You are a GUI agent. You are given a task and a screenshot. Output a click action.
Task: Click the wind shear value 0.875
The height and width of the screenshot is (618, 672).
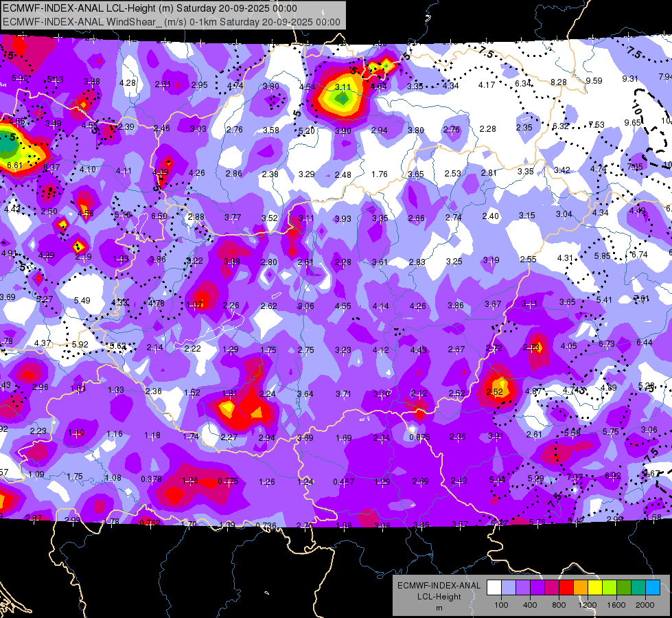(419, 437)
